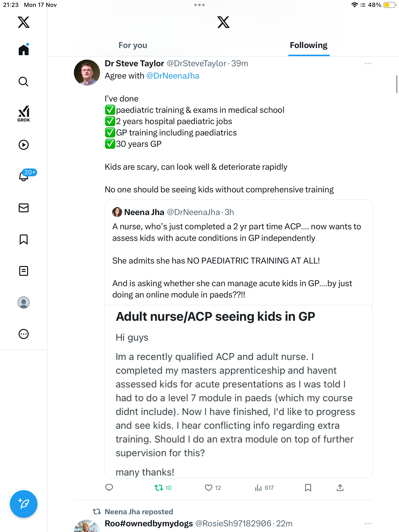This screenshot has height=532, width=399.
Task: Open the more options menu on Roo#ownedbymydogs' post
Action: [x=368, y=523]
